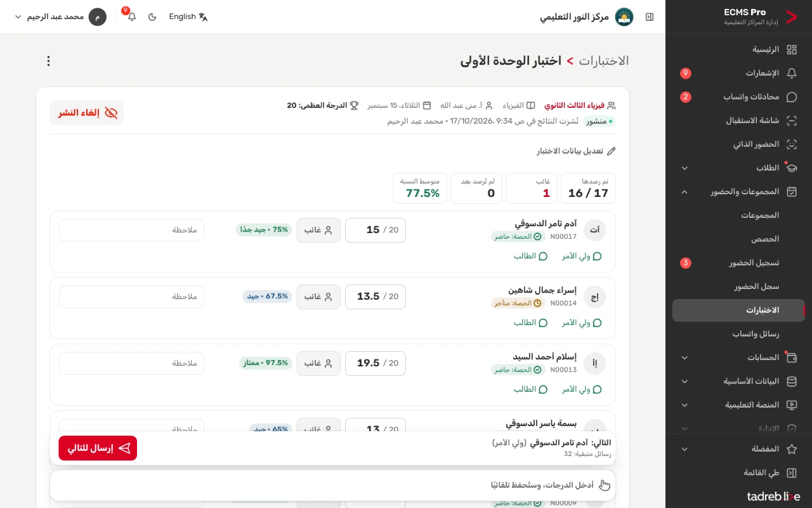Viewport: 812px width, 508px height.
Task: Open الحضور الذاتي in sidebar
Action: tap(738, 144)
